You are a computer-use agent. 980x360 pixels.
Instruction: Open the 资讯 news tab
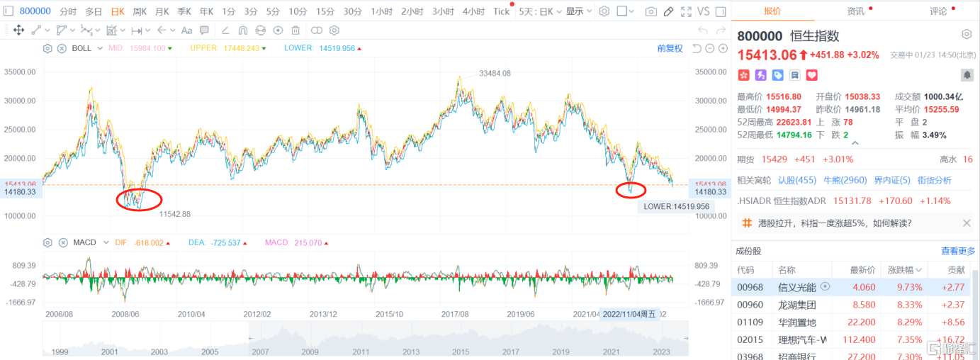click(x=855, y=11)
